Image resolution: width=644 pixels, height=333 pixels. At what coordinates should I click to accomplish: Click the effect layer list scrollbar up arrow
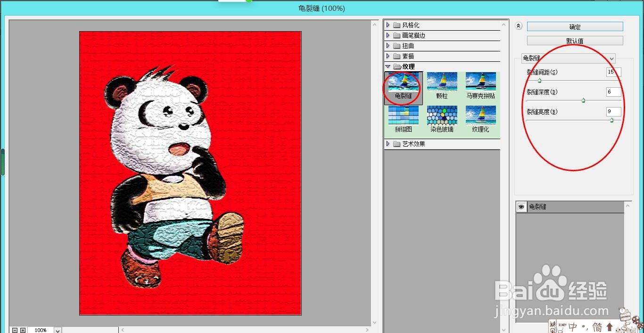(627, 206)
